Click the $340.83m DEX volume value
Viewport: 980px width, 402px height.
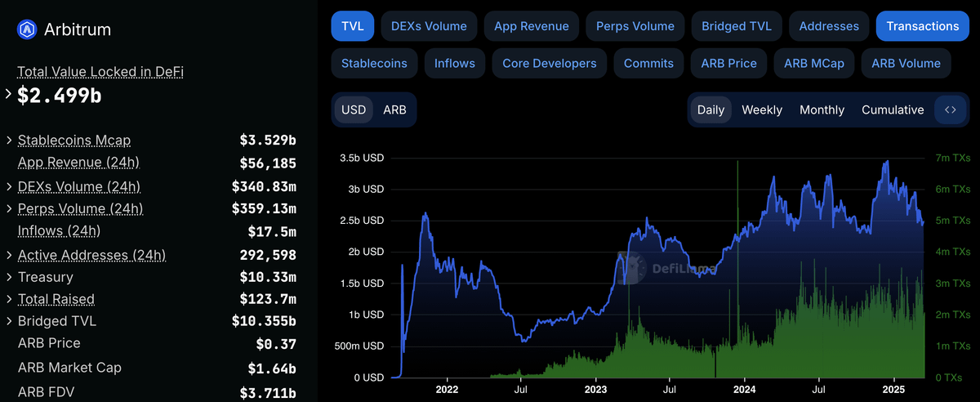click(x=264, y=186)
